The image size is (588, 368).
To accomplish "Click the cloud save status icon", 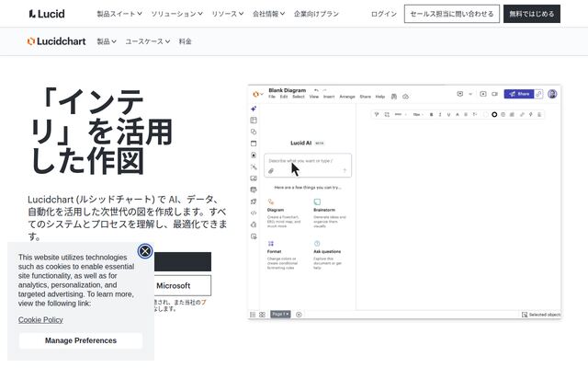I will pyautogui.click(x=405, y=97).
